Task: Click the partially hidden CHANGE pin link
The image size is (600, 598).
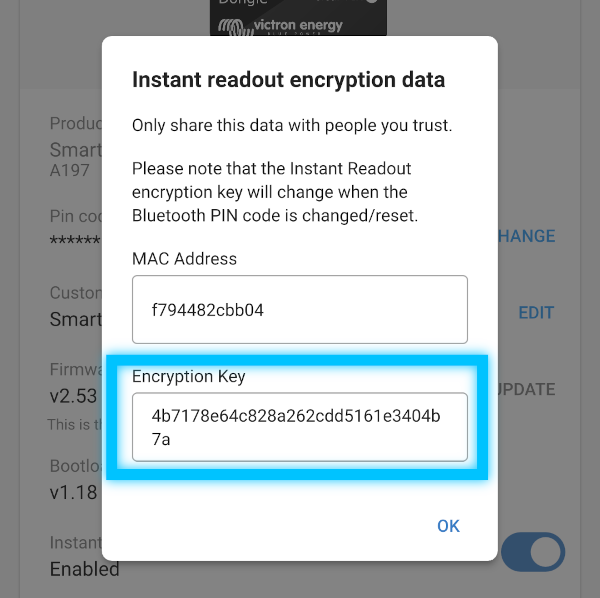Action: pos(526,236)
